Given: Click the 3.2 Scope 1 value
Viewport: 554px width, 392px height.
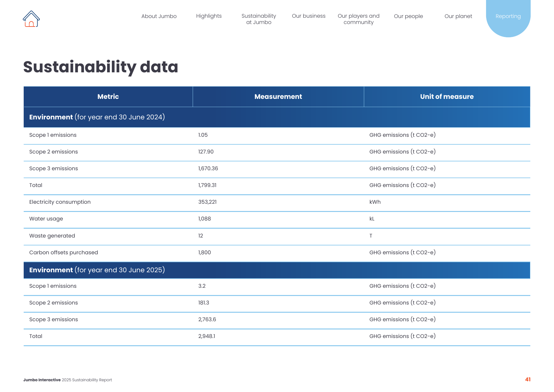Looking at the screenshot, I should [x=202, y=286].
